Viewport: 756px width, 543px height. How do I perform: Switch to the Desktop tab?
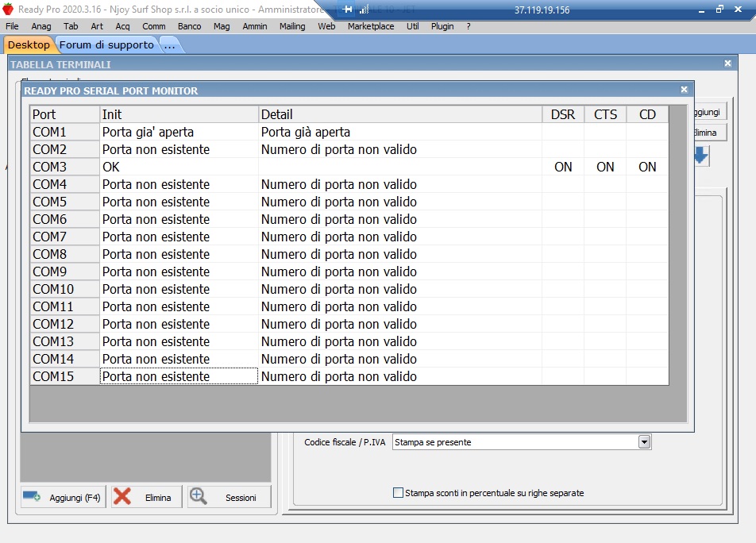pyautogui.click(x=29, y=44)
